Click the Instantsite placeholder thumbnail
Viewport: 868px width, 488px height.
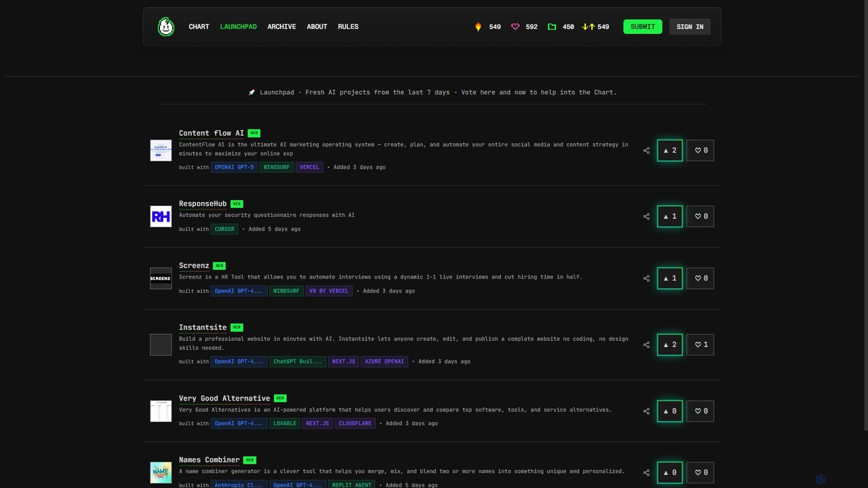click(x=161, y=344)
